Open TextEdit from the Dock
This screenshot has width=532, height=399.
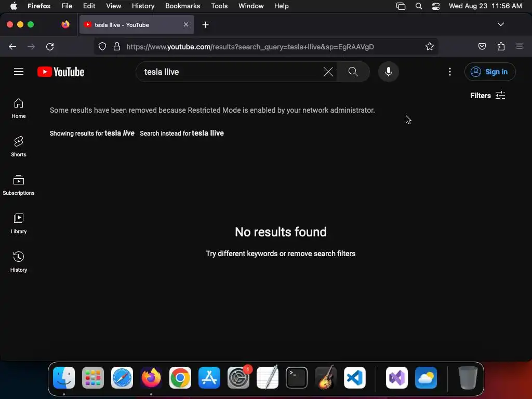tap(268, 378)
